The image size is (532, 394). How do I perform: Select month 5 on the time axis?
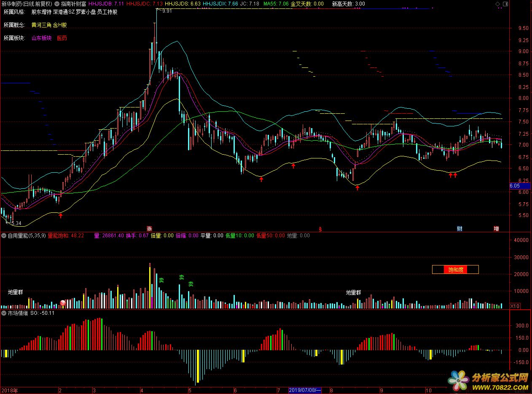(x=190, y=391)
